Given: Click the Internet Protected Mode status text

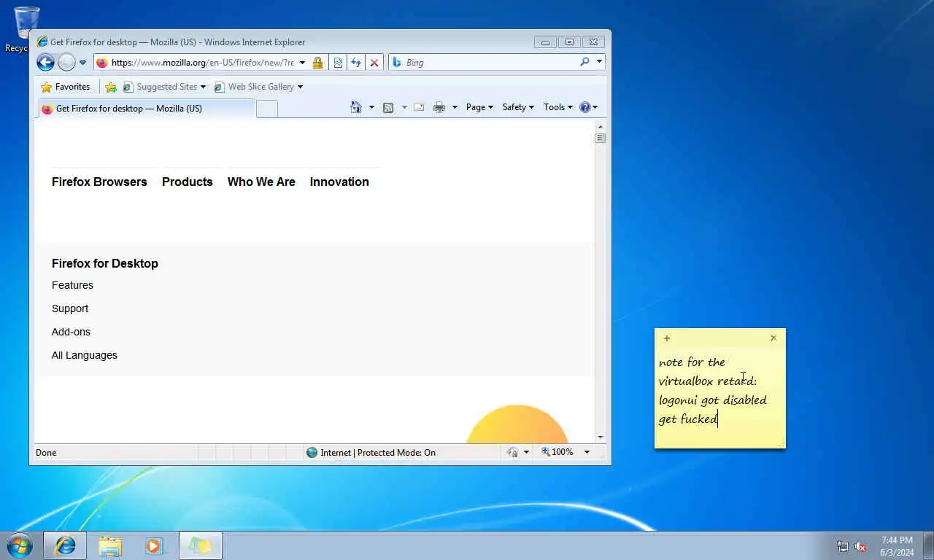Looking at the screenshot, I should pos(378,453).
